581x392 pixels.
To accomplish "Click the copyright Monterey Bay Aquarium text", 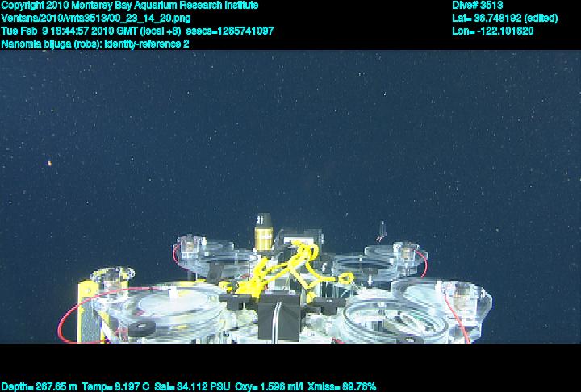I will pyautogui.click(x=130, y=5).
